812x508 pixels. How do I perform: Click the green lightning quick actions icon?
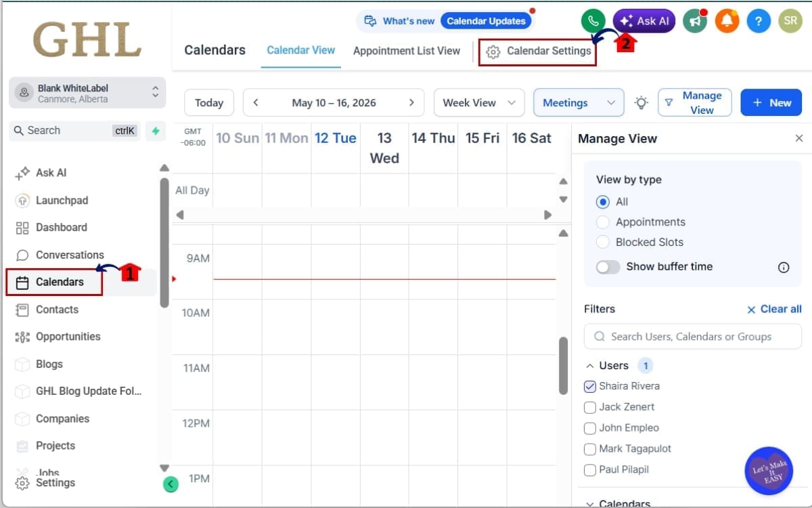click(x=156, y=131)
